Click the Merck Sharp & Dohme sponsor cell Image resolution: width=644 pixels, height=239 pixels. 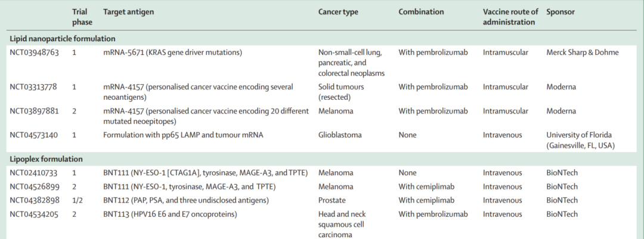pyautogui.click(x=583, y=53)
